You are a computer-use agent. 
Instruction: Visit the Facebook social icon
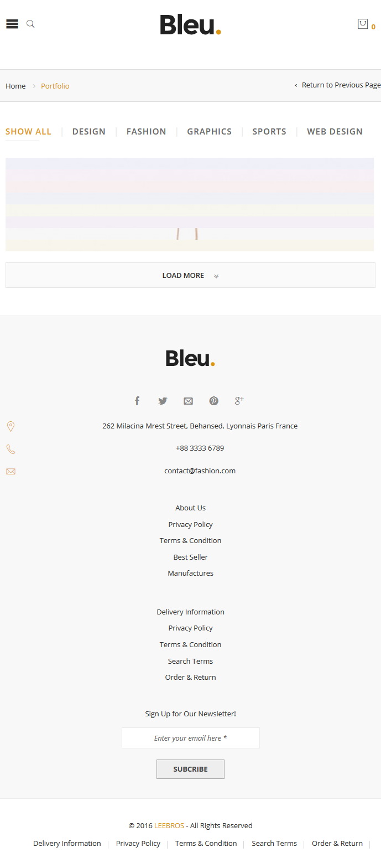[137, 401]
